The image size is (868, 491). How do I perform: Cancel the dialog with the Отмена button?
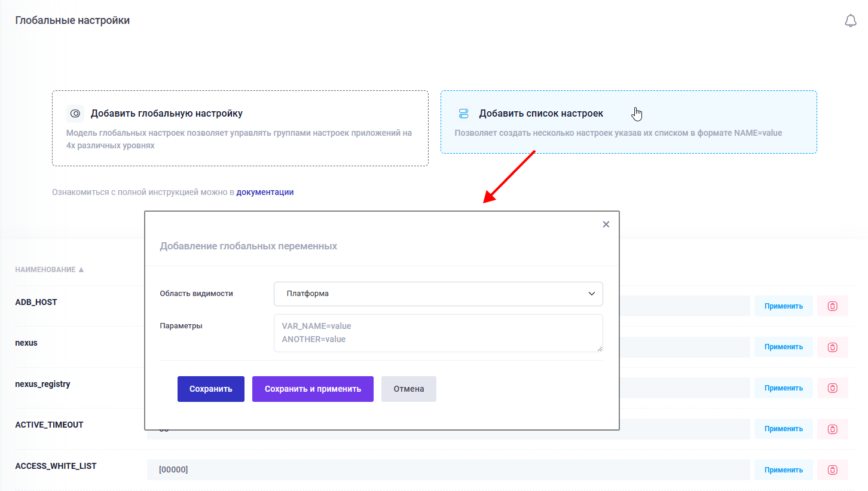point(408,389)
